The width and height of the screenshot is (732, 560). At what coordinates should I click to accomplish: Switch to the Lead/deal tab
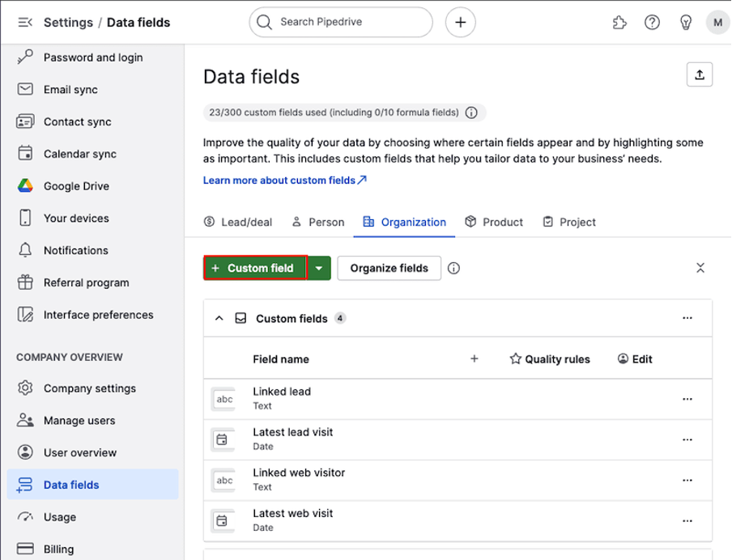pyautogui.click(x=238, y=222)
